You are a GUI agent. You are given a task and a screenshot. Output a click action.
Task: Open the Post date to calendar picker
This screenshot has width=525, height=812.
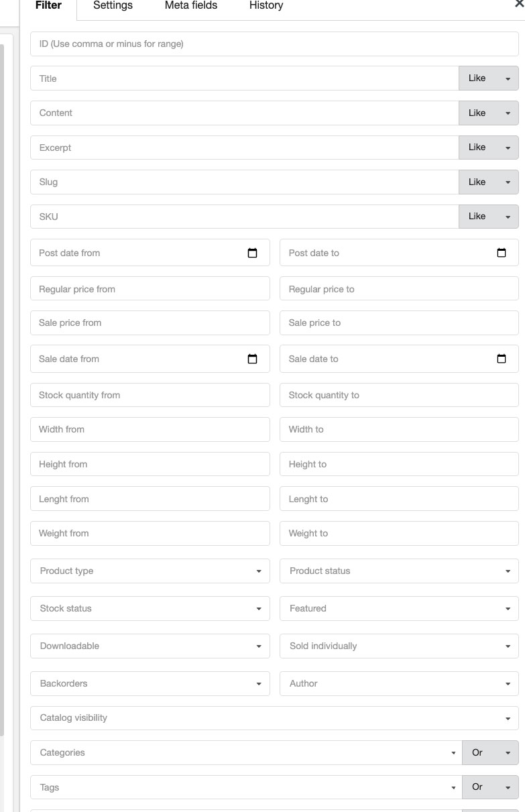[x=501, y=253]
